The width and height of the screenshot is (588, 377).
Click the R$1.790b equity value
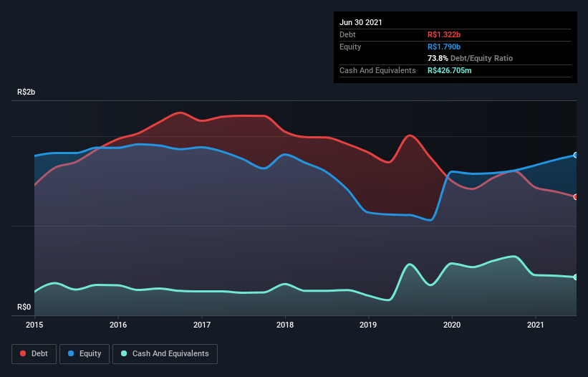444,47
